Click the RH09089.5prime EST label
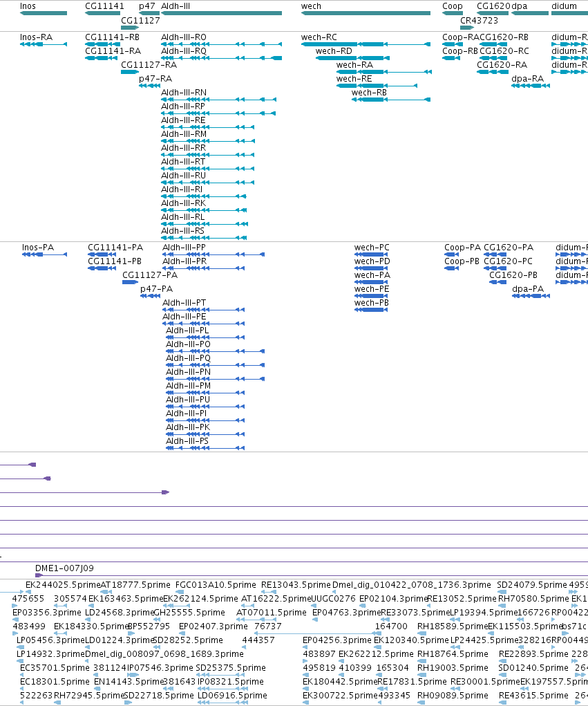 pos(453,695)
